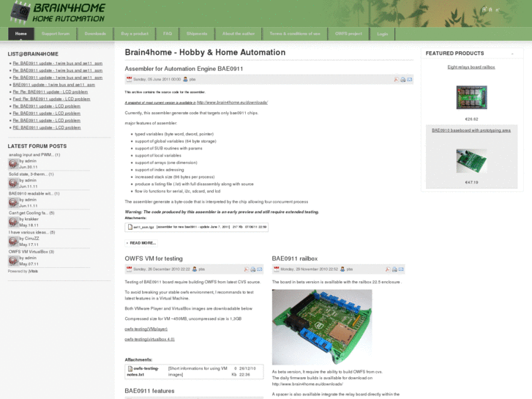This screenshot has height=399, width=532.
Task: Open BAE0910 baseboard with prototyping area link
Action: [471, 130]
